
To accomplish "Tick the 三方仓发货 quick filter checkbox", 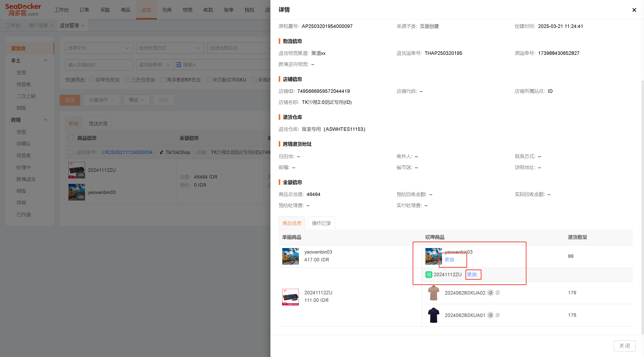I will 127,80.
